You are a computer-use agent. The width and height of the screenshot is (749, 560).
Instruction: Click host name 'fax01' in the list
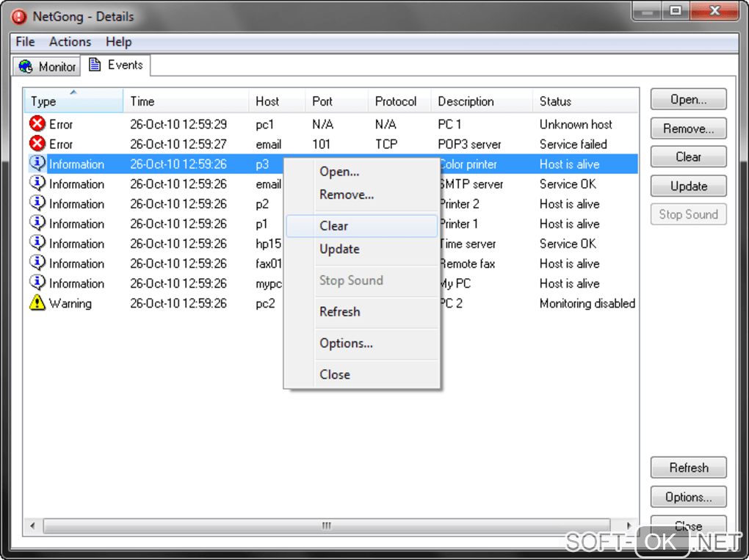(x=269, y=263)
